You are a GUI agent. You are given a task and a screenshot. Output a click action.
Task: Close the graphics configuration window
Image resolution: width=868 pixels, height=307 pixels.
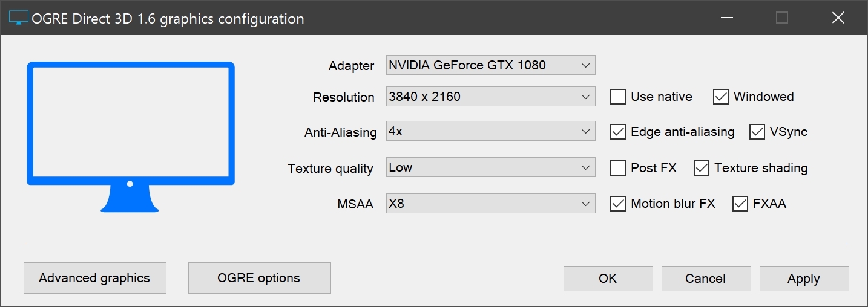(x=838, y=18)
